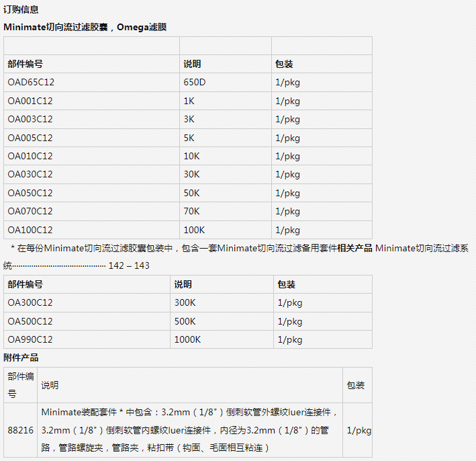This screenshot has height=461, width=476.
Task: Click the page reference 142 – 143
Action: tap(129, 265)
